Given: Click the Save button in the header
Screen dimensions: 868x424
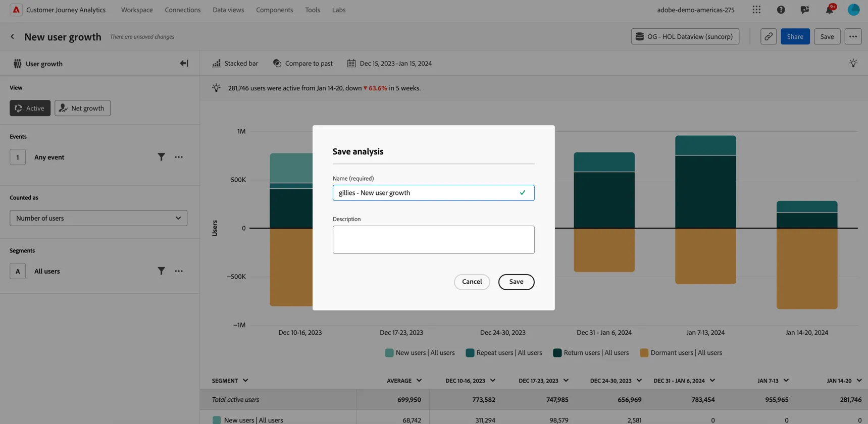Looking at the screenshot, I should click(827, 36).
